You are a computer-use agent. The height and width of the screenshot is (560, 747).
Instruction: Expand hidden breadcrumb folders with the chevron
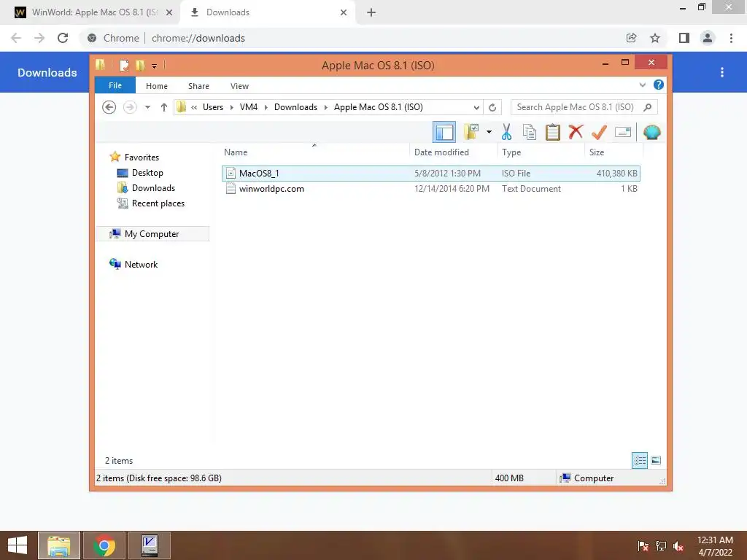click(194, 107)
